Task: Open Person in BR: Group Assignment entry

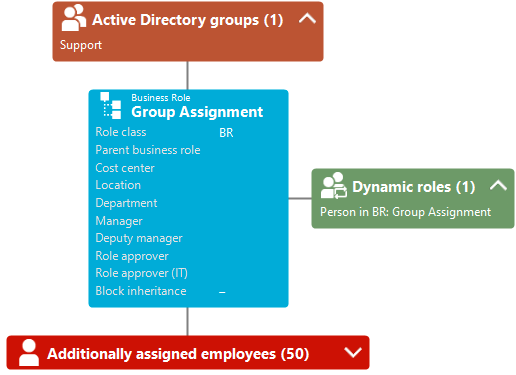Action: click(x=405, y=212)
